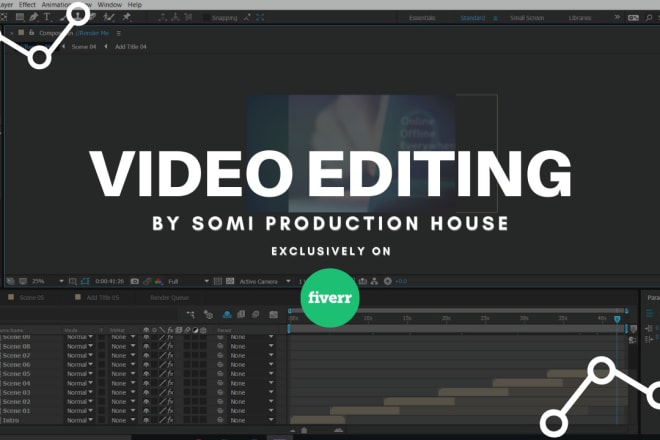Switch to the Standard workspace
Image resolution: width=660 pixels, height=440 pixels.
point(472,18)
